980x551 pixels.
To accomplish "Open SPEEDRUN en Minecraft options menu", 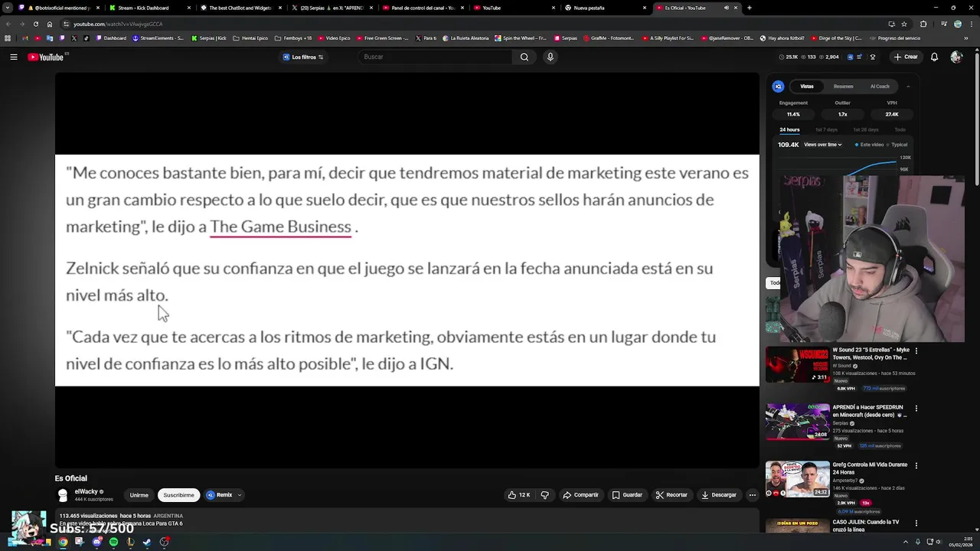I will coord(916,409).
